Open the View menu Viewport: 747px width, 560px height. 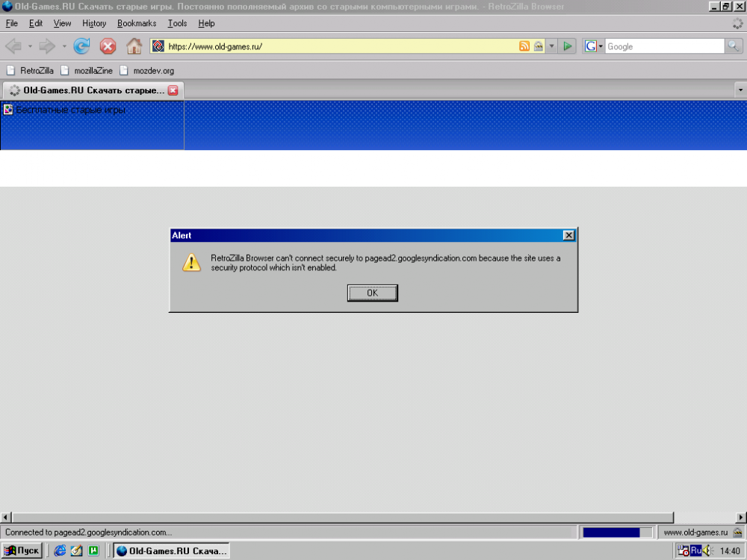coord(62,23)
